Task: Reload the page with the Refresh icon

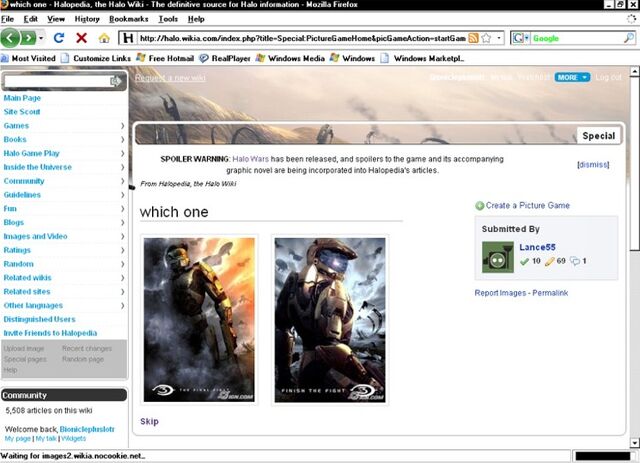Action: point(59,38)
